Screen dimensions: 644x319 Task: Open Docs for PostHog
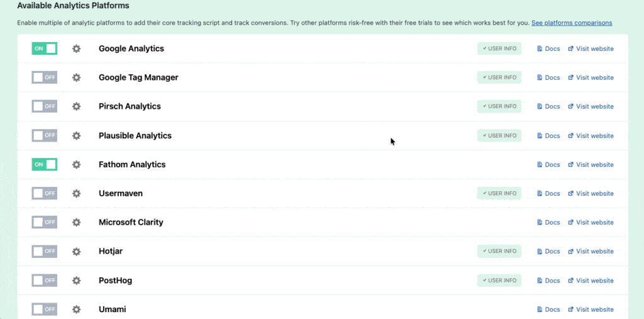tap(548, 281)
